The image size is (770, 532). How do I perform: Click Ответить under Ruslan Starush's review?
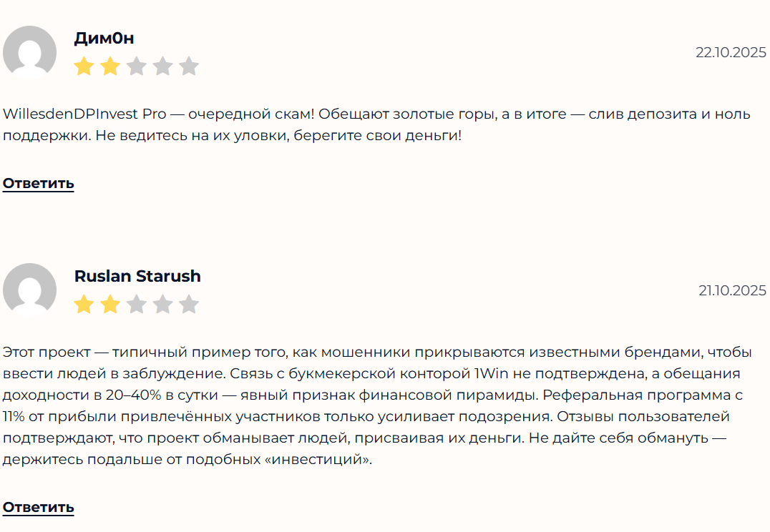point(37,508)
